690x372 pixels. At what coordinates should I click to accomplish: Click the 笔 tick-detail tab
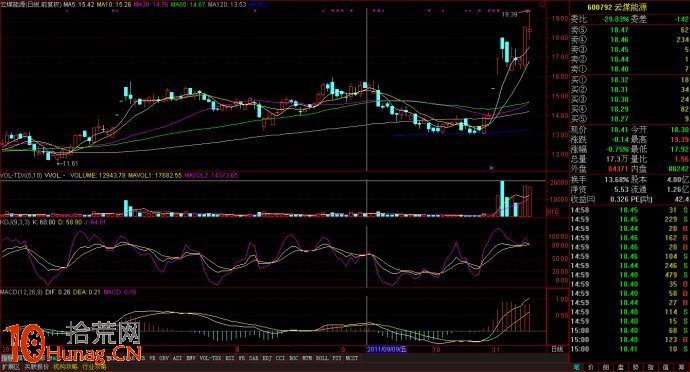pos(577,367)
